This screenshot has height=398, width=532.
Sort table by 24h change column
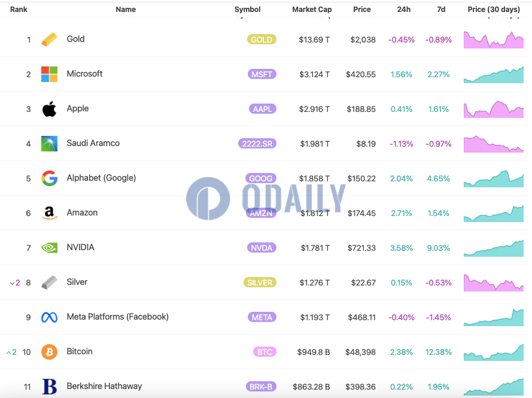click(404, 10)
